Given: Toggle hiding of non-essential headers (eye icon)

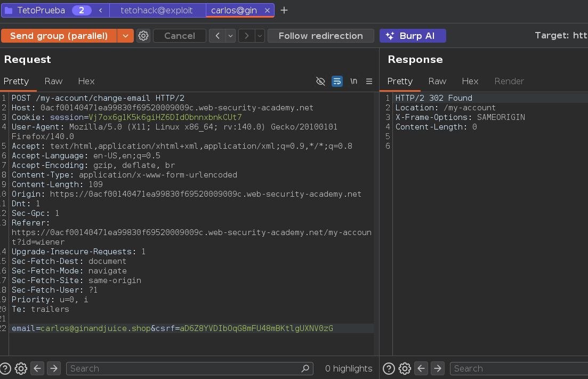Looking at the screenshot, I should point(320,82).
